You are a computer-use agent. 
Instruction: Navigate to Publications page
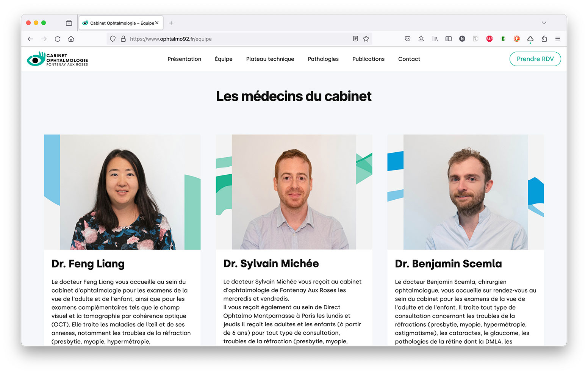pos(368,59)
